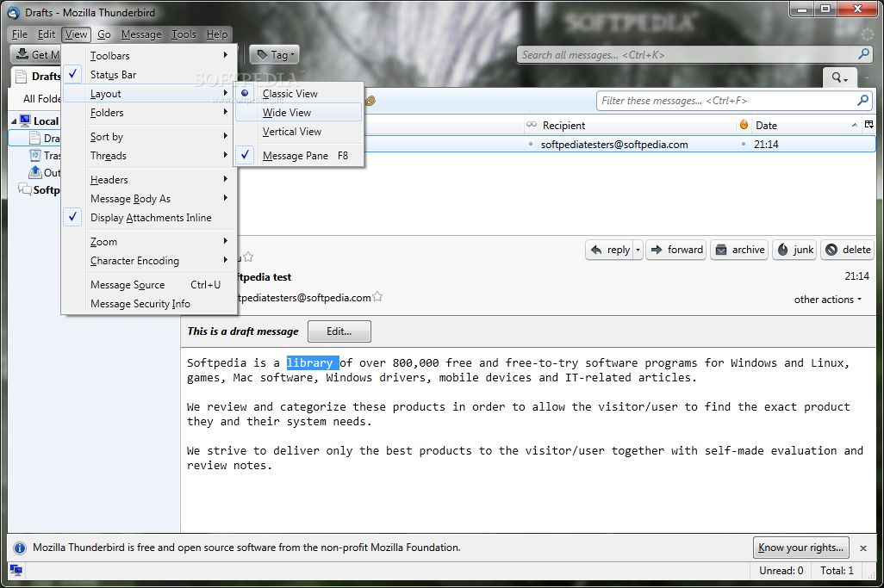
Task: Click the Drafts tab page icon
Action: [x=21, y=76]
